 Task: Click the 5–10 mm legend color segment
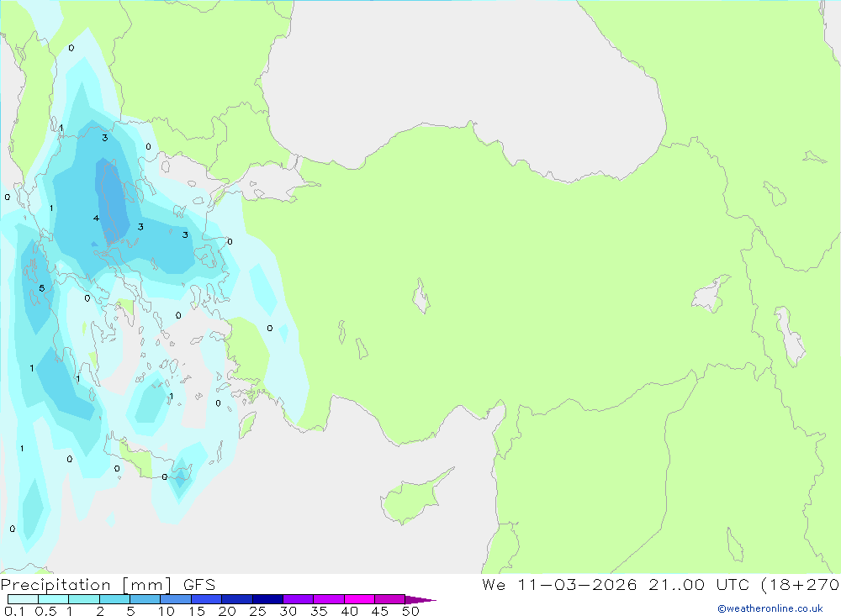(145, 599)
